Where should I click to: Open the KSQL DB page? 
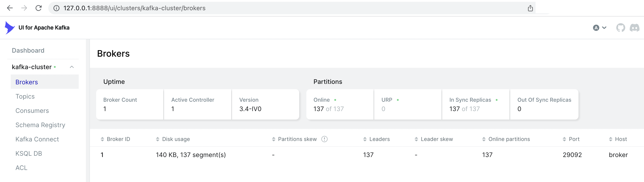point(29,154)
